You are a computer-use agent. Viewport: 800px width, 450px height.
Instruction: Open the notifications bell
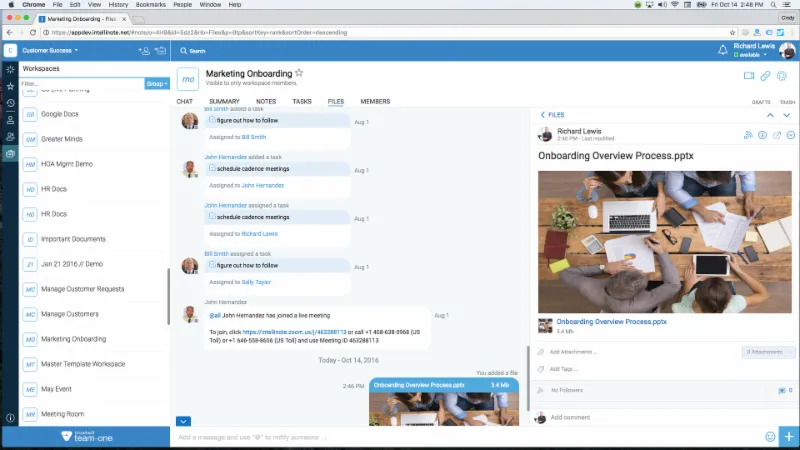pyautogui.click(x=722, y=50)
